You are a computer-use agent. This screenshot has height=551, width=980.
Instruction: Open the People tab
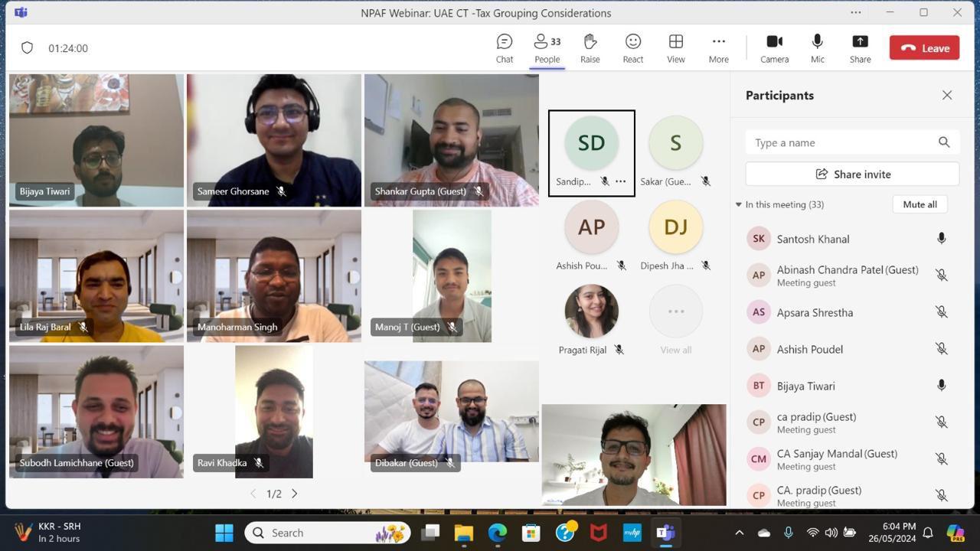(547, 48)
